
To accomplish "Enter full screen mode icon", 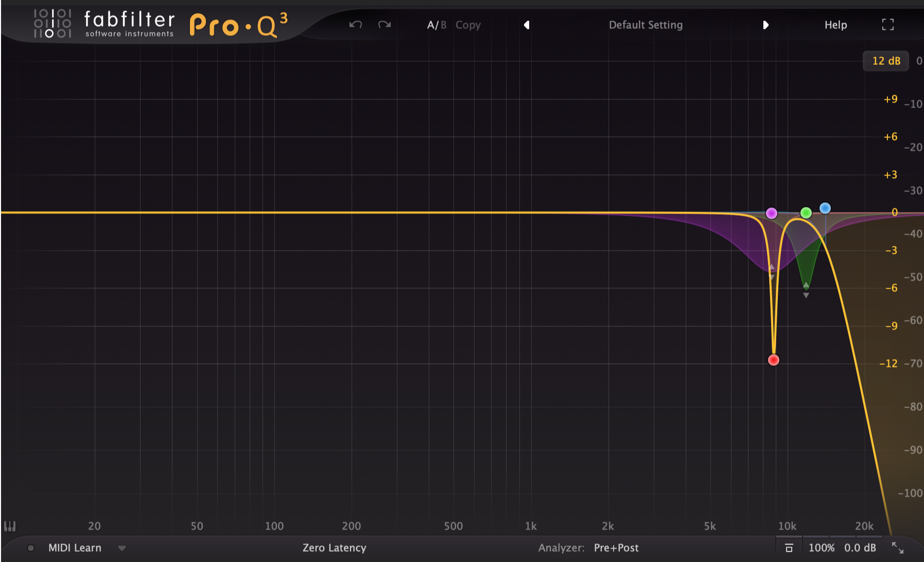I will (x=888, y=25).
